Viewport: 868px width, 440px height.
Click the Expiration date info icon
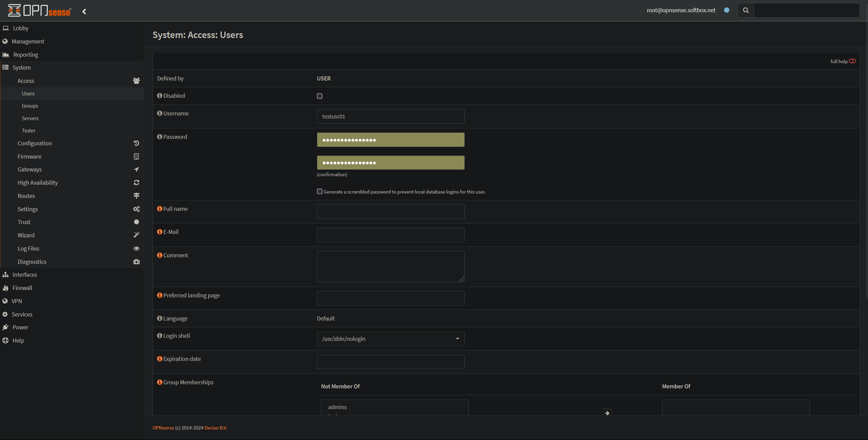160,359
